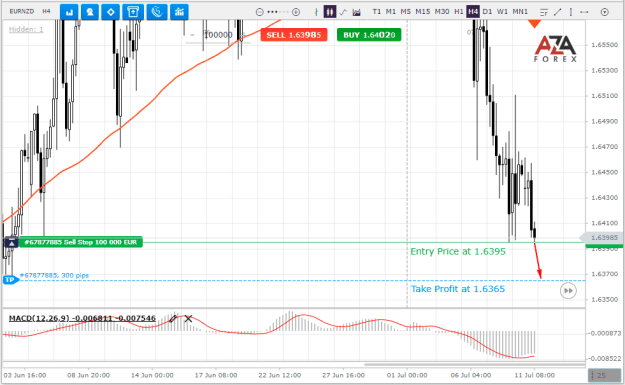Select the trend line drawing tool
This screenshot has width=625, height=385.
tap(558, 12)
